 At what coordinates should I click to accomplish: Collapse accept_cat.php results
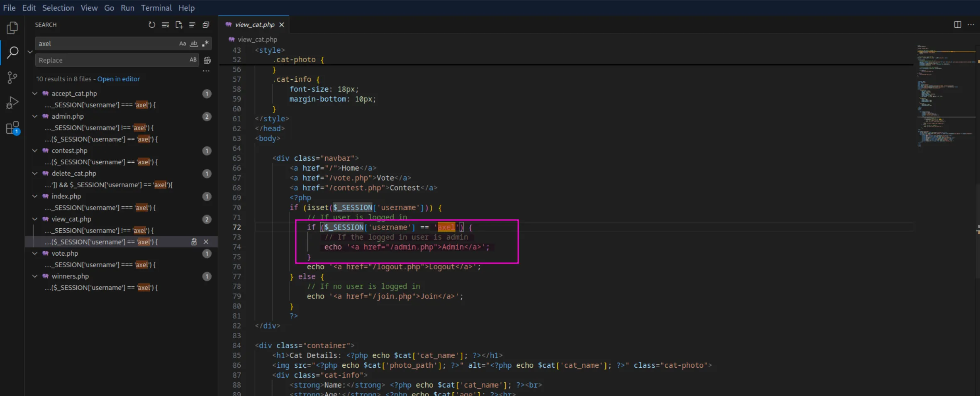click(35, 93)
